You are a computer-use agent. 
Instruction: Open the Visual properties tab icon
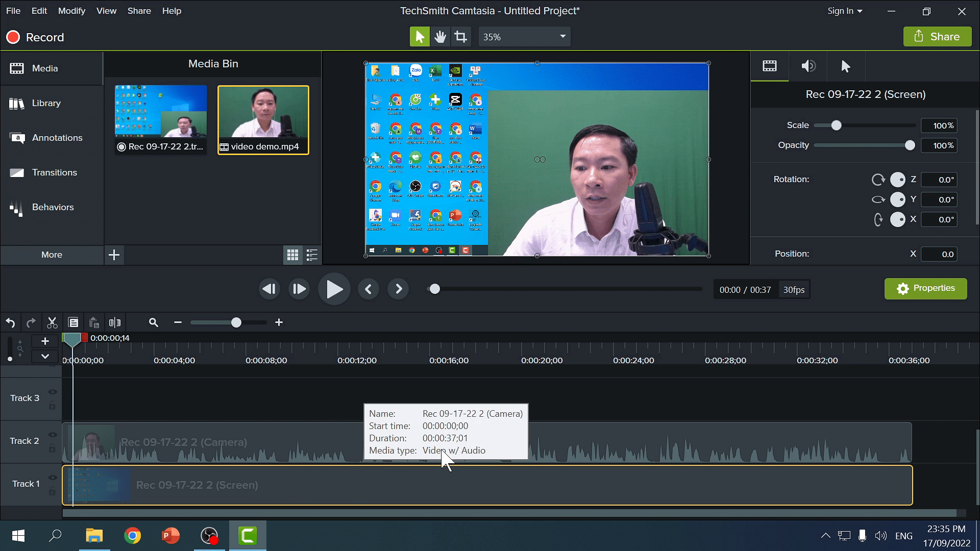[769, 66]
